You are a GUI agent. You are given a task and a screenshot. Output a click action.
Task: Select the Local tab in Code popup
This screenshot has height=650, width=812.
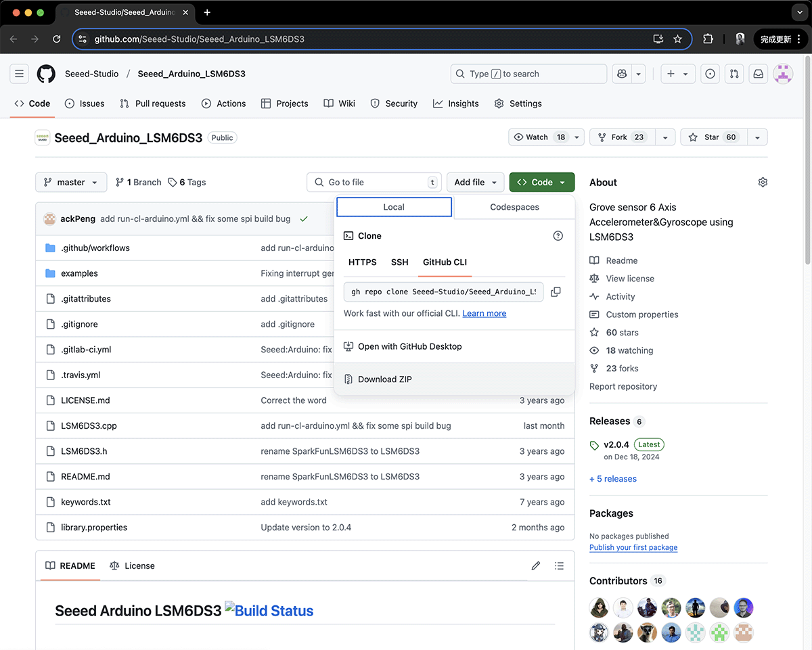[394, 207]
